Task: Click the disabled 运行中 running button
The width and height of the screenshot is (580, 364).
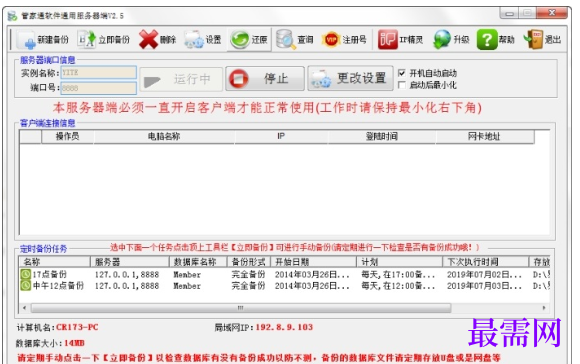Action: pyautogui.click(x=181, y=79)
